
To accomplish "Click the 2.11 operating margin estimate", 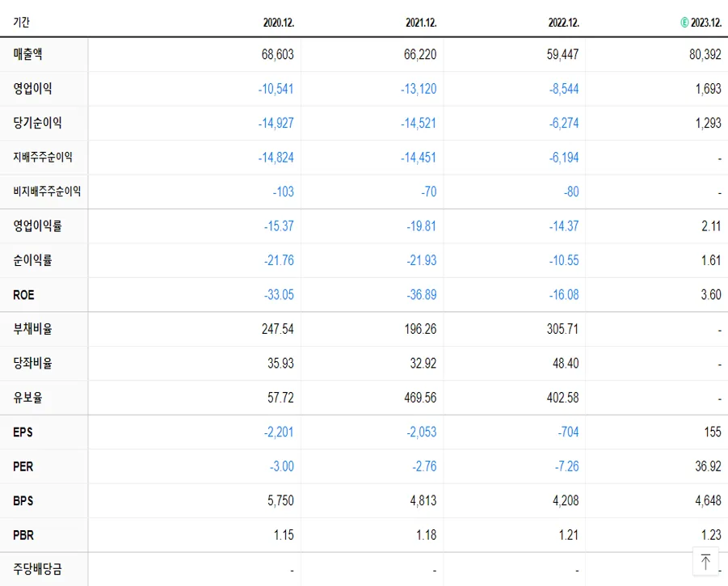I will coord(711,226).
